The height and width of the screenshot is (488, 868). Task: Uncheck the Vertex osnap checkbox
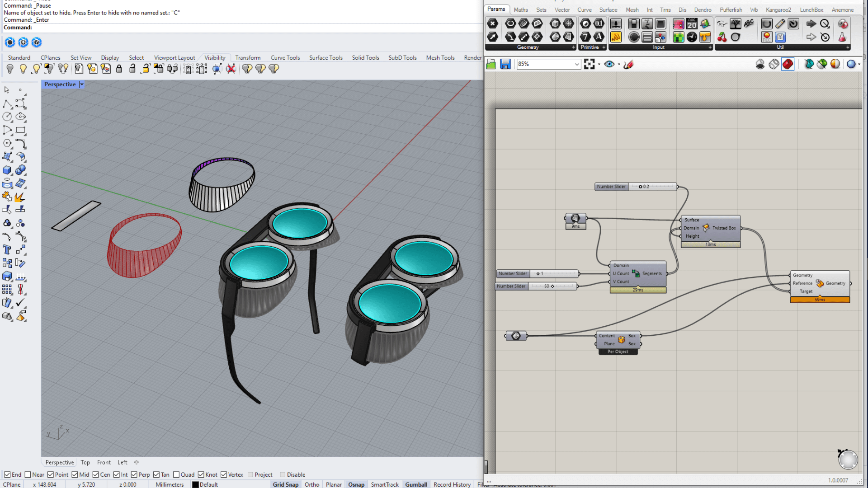click(224, 474)
